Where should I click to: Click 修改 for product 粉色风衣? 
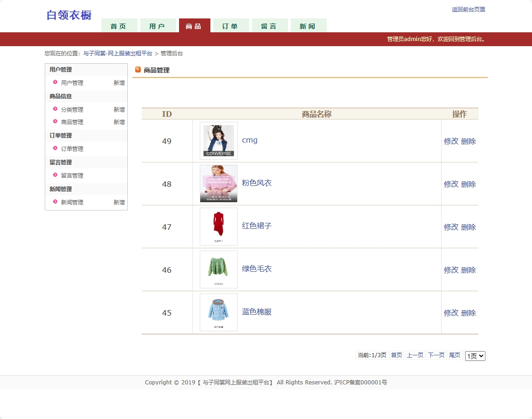point(450,184)
